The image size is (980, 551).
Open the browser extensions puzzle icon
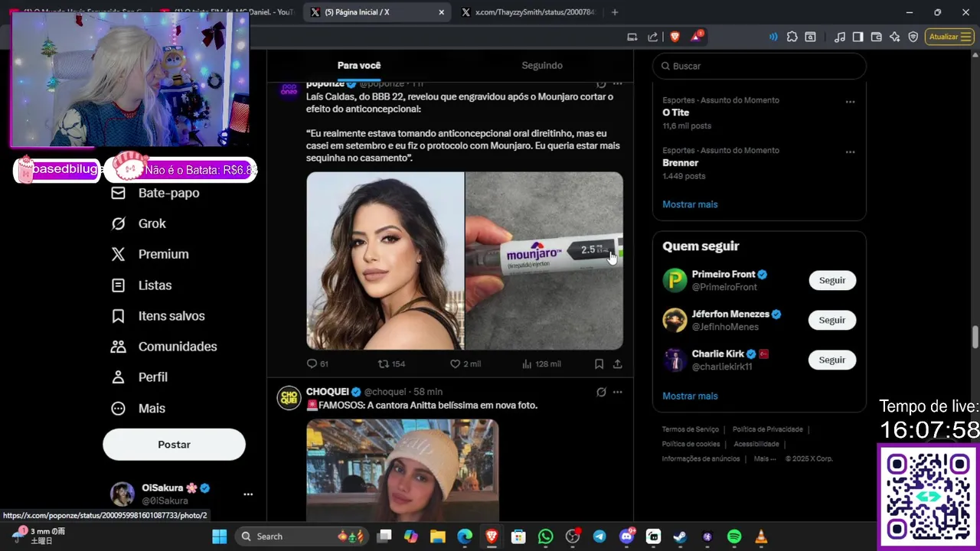point(792,37)
